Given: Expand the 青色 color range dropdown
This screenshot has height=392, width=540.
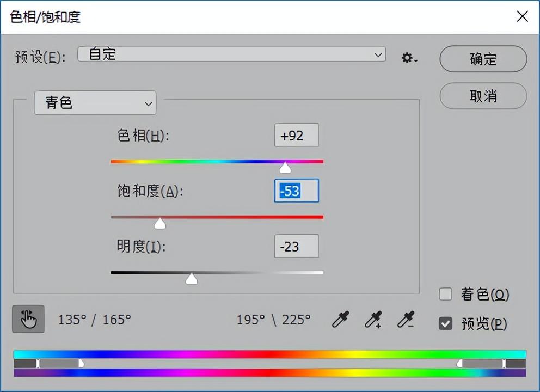Looking at the screenshot, I should pyautogui.click(x=95, y=103).
